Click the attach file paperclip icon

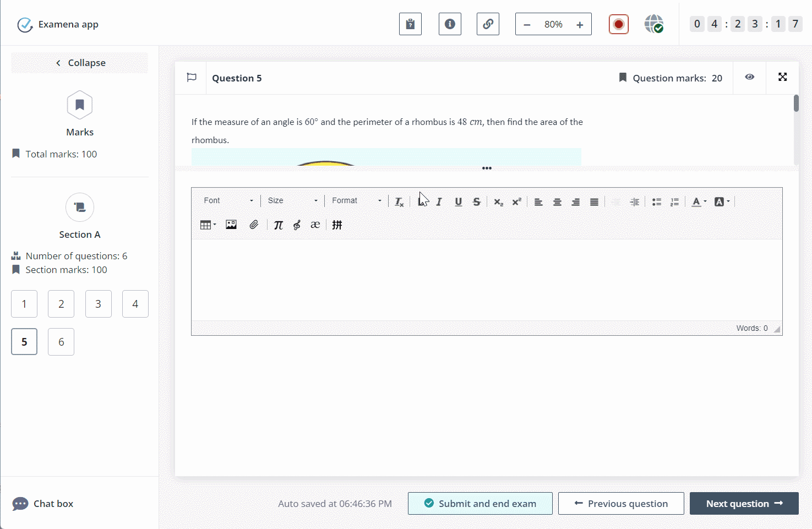point(254,225)
